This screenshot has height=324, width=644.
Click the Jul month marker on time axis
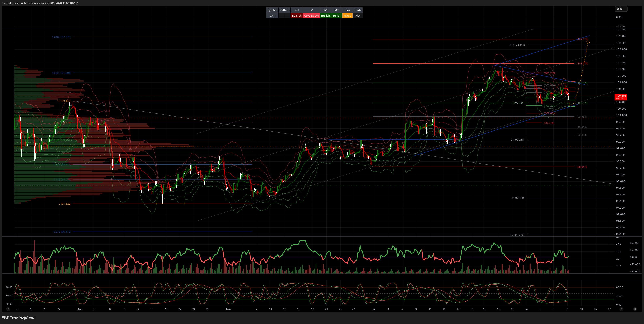click(526, 309)
